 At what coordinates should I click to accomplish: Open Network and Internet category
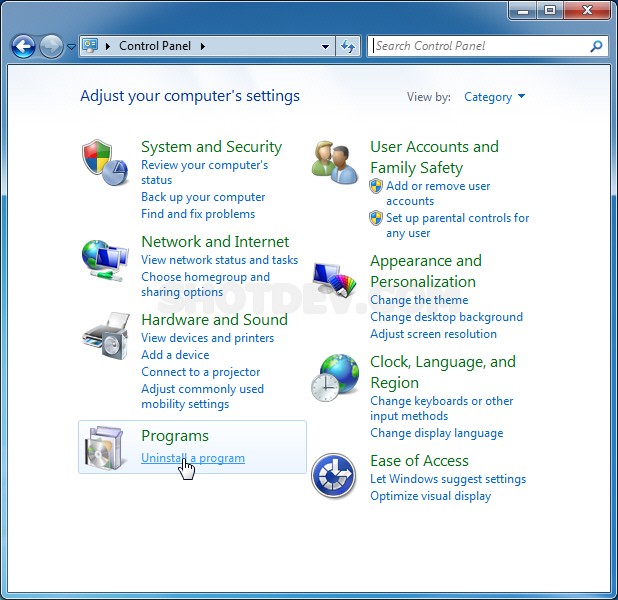[215, 242]
